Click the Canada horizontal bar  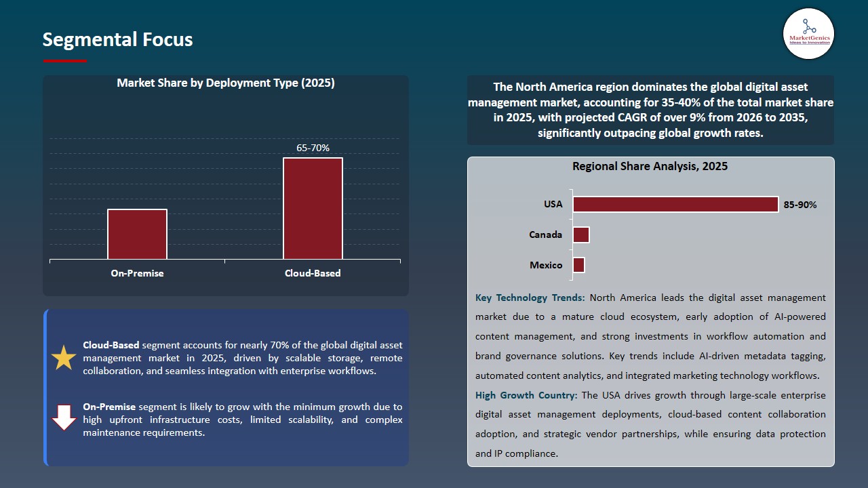coord(581,235)
